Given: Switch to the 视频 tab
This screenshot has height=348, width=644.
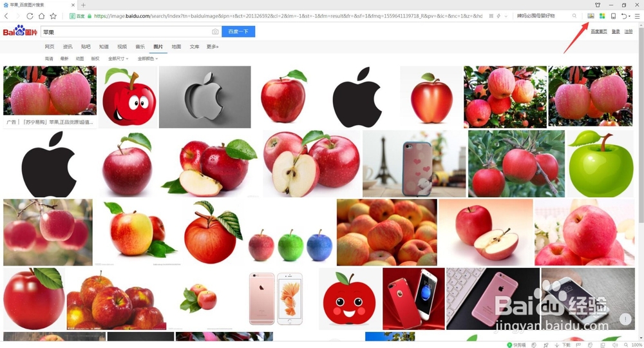Looking at the screenshot, I should (x=122, y=47).
